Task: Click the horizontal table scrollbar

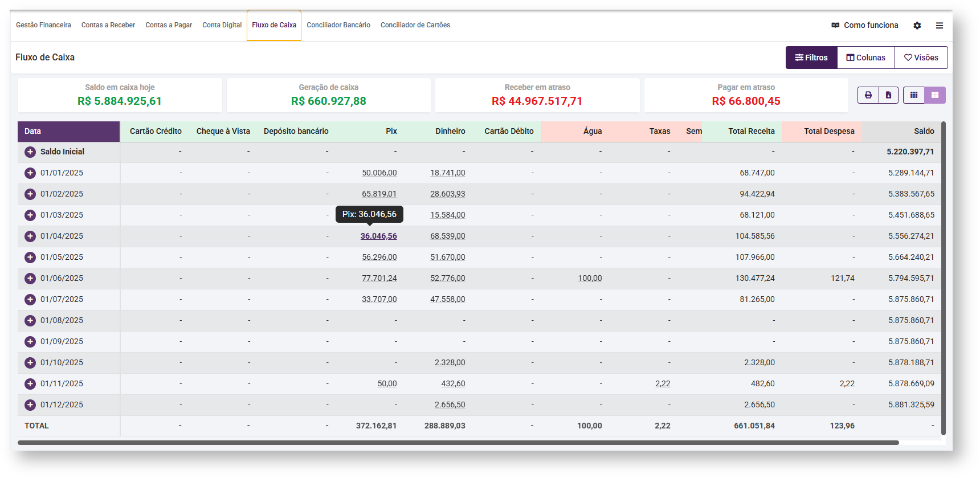Action: (x=458, y=443)
